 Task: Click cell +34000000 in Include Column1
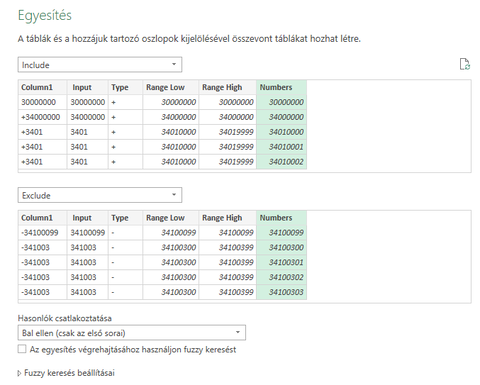click(43, 117)
